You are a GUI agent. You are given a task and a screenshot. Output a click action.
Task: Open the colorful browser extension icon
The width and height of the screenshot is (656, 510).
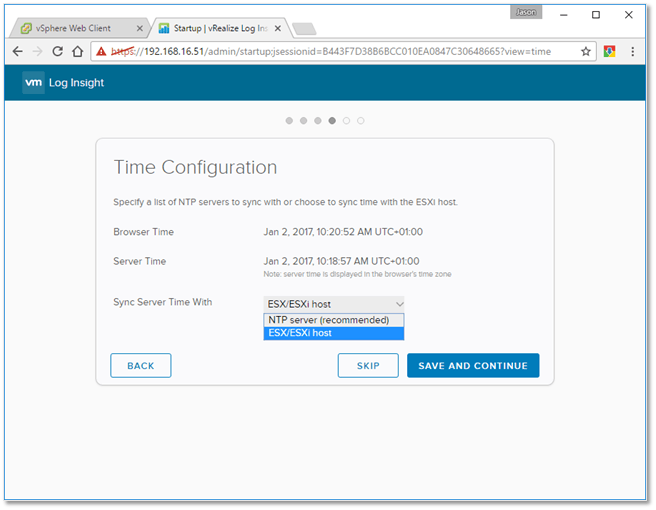[609, 51]
